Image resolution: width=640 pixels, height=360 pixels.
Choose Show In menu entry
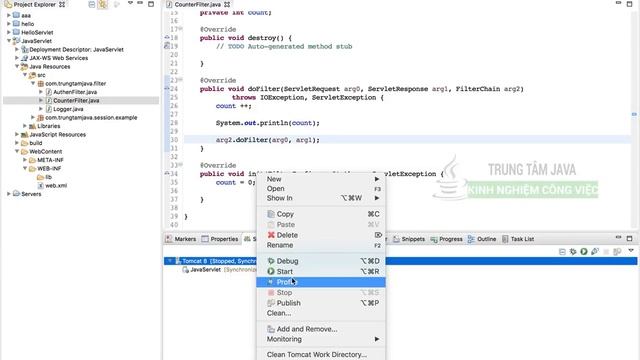point(321,198)
